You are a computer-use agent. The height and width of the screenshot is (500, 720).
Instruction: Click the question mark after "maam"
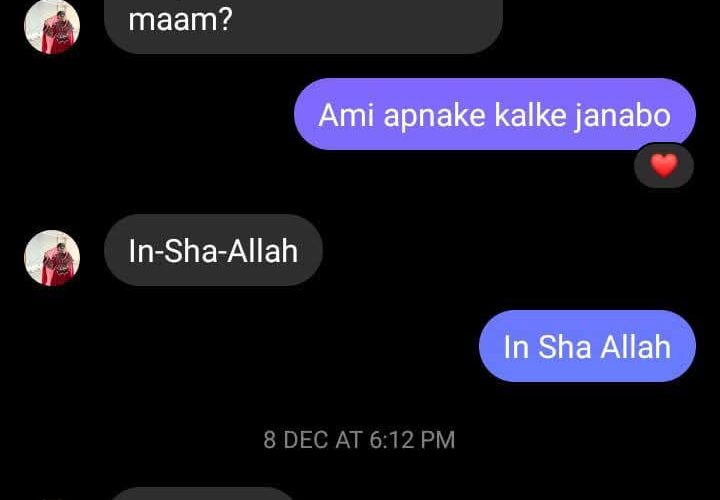[x=225, y=21]
